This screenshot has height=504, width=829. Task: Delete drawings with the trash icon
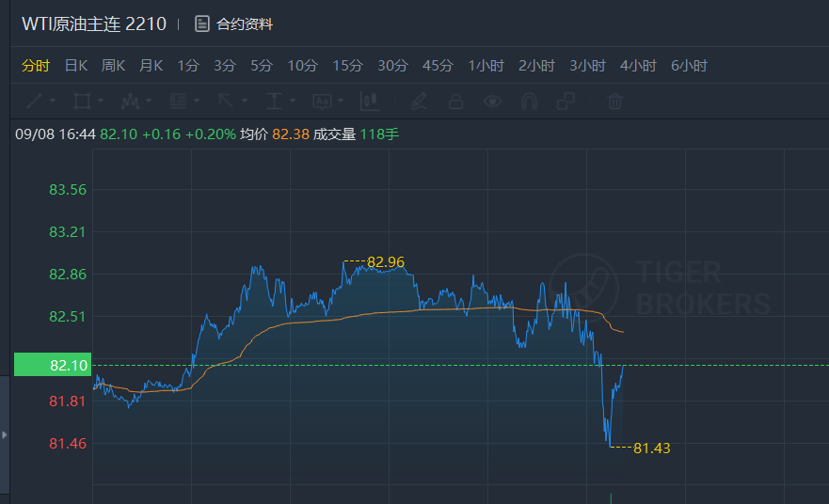(x=614, y=101)
